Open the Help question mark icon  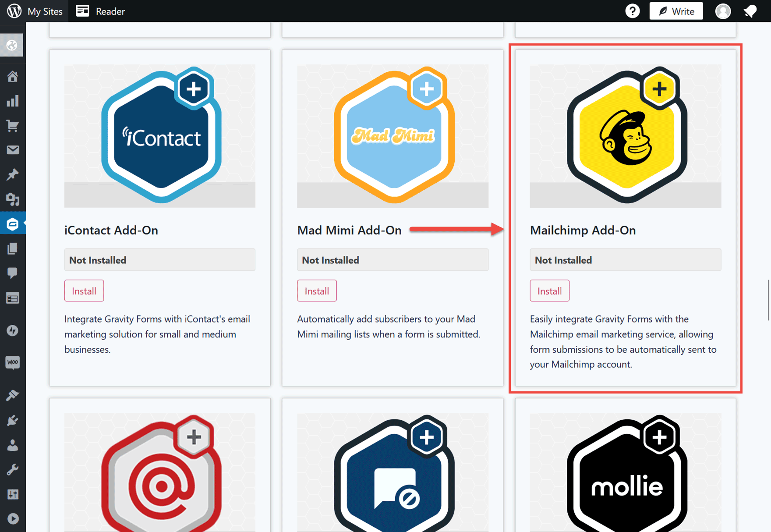632,11
